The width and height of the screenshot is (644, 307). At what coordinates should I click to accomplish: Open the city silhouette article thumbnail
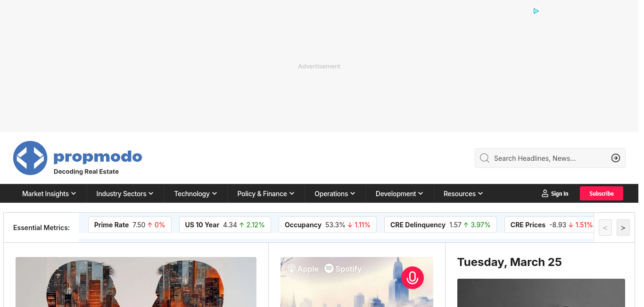[x=136, y=282]
